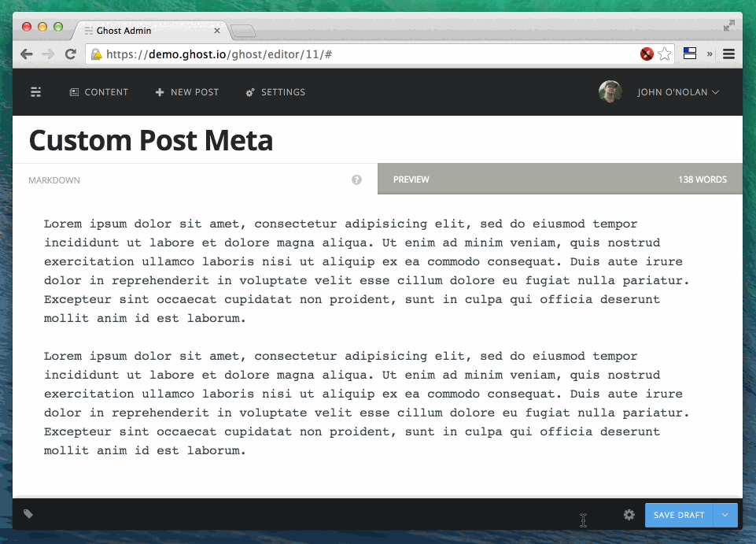Click the red ad blocker extension icon
Screen dimensions: 756x544
pyautogui.click(x=647, y=54)
